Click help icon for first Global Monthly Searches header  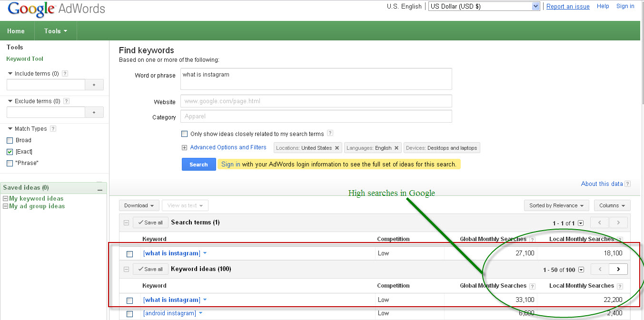coord(532,240)
